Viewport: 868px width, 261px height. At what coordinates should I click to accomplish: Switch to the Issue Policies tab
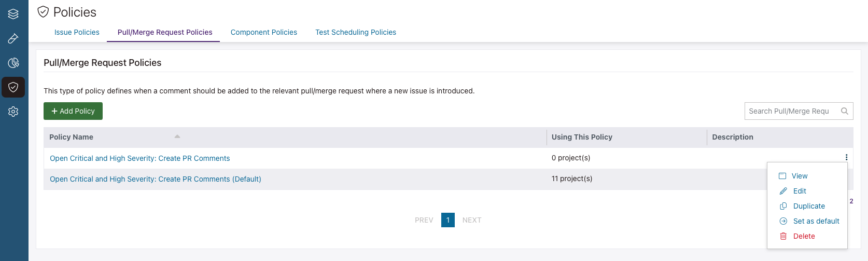(x=77, y=32)
